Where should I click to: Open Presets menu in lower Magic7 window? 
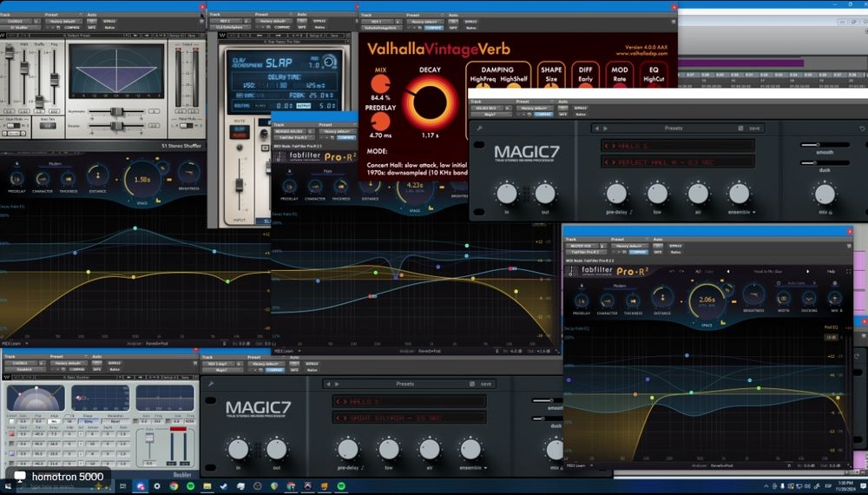point(404,384)
